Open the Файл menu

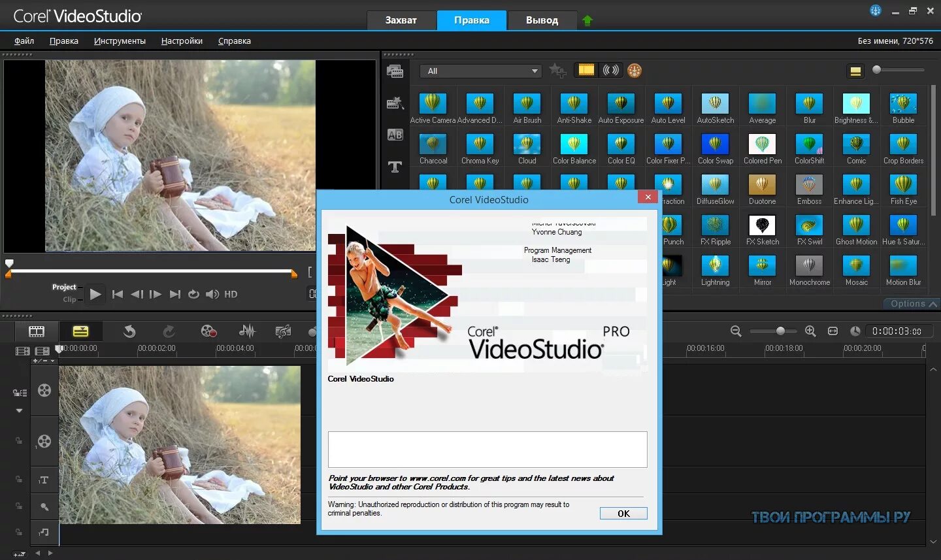pyautogui.click(x=24, y=41)
